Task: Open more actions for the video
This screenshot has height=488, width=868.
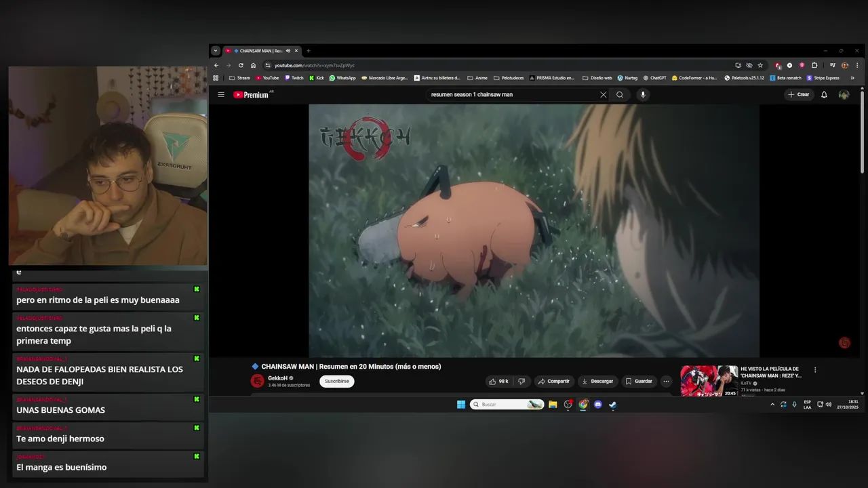Action: pyautogui.click(x=666, y=382)
